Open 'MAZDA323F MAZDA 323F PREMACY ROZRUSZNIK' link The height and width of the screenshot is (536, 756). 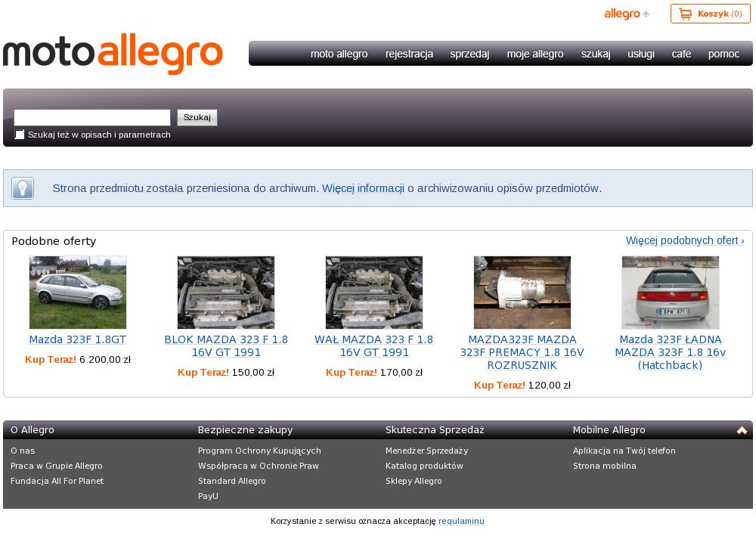point(522,352)
